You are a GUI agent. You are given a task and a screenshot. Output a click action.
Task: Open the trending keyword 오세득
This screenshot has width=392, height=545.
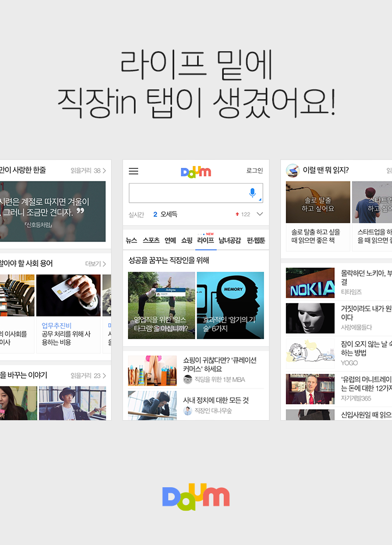169,214
